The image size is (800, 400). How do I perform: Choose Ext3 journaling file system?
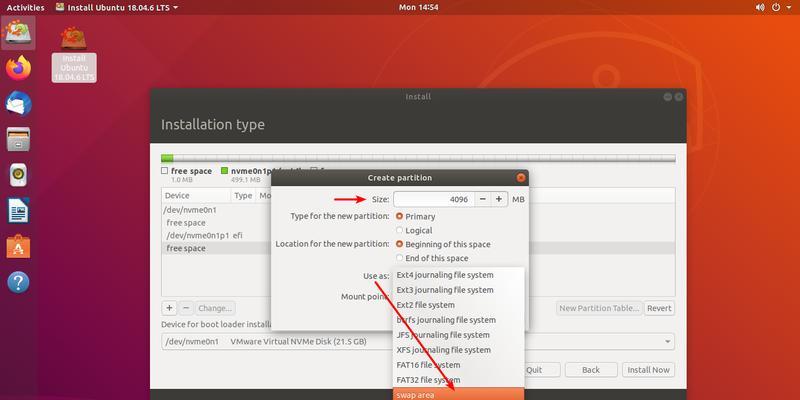click(458, 290)
